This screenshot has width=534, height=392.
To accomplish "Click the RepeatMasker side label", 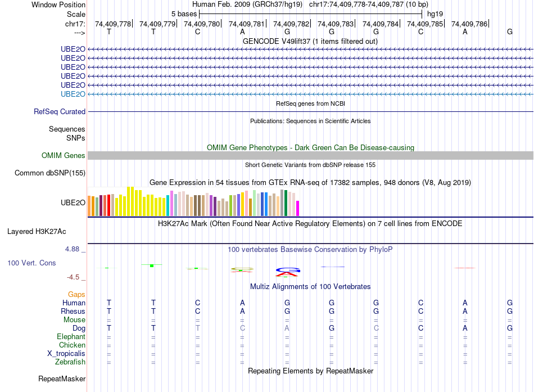I will tap(62, 379).
